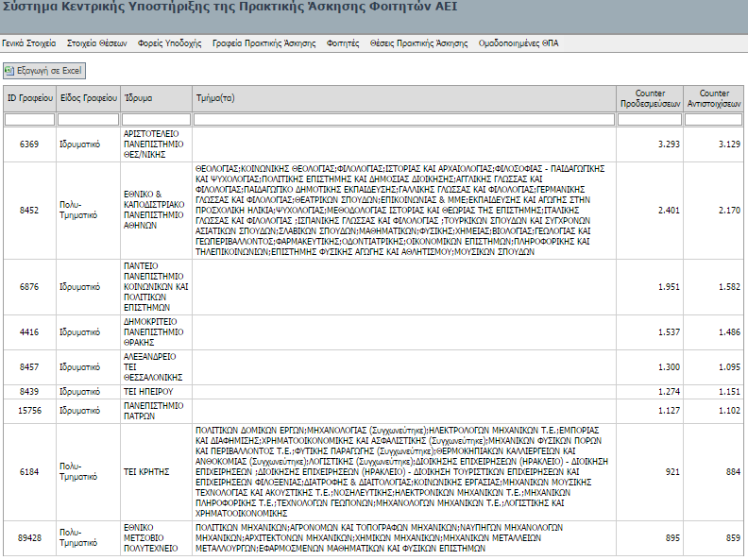The height and width of the screenshot is (560, 748).
Task: Select office ID 8452 cell
Action: point(29,211)
